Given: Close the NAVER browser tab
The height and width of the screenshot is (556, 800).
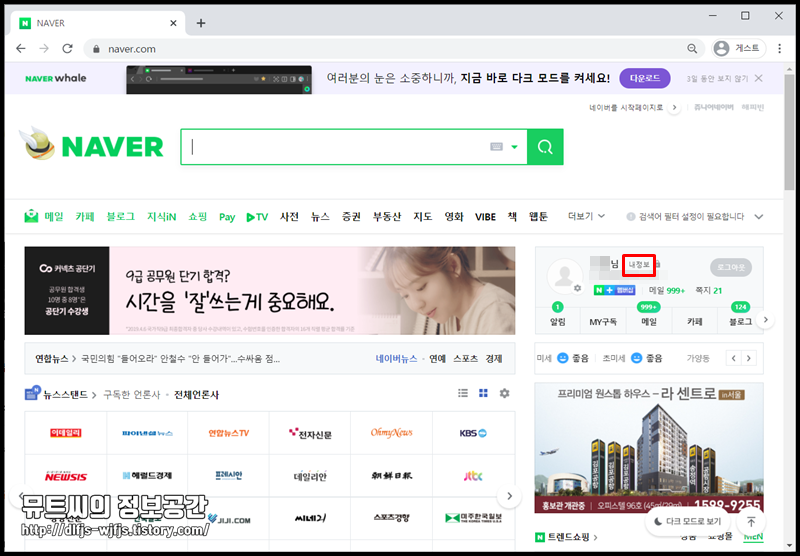Looking at the screenshot, I should (x=173, y=23).
